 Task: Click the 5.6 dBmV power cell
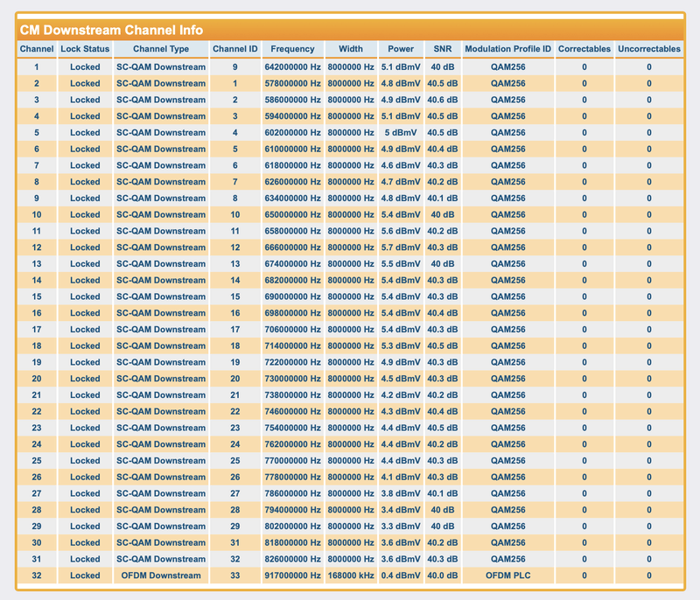(401, 231)
